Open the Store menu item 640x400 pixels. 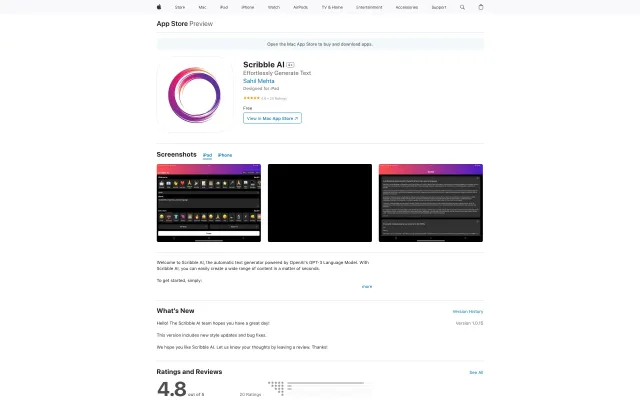tap(180, 6)
